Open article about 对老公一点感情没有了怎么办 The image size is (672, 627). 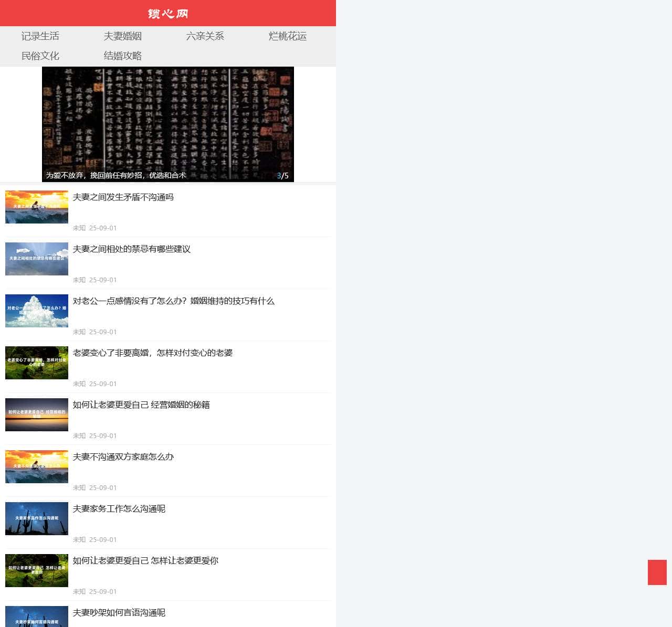coord(174,301)
